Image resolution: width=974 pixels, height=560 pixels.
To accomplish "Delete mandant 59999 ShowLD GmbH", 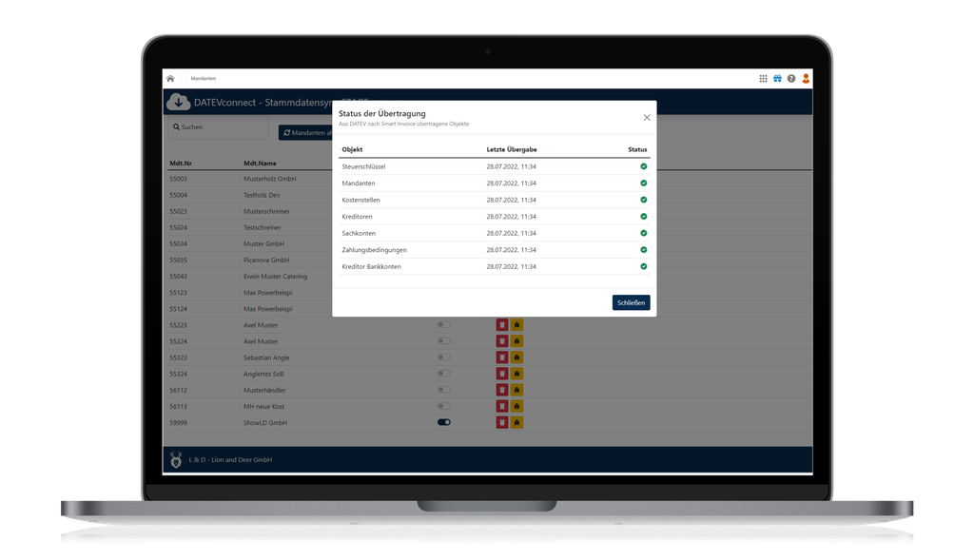I will [x=502, y=422].
